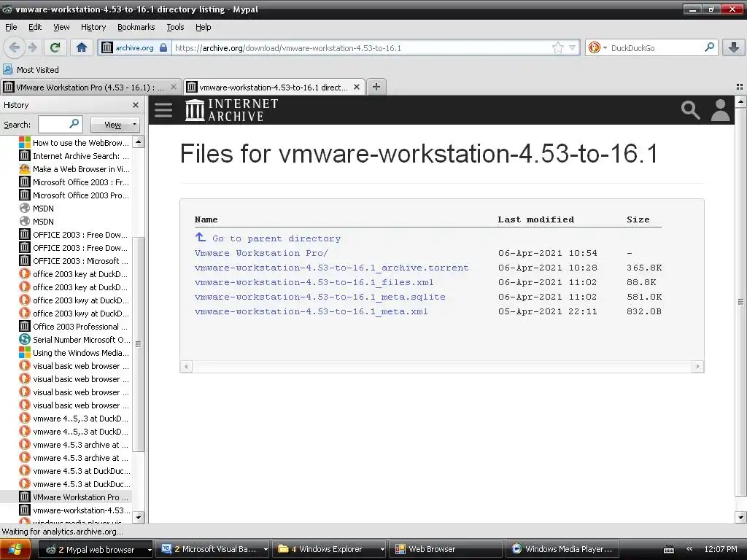Reload the page with the refresh icon

[55, 47]
